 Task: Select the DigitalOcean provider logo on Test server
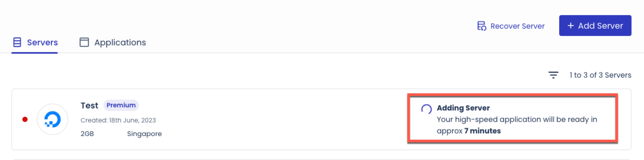53,119
